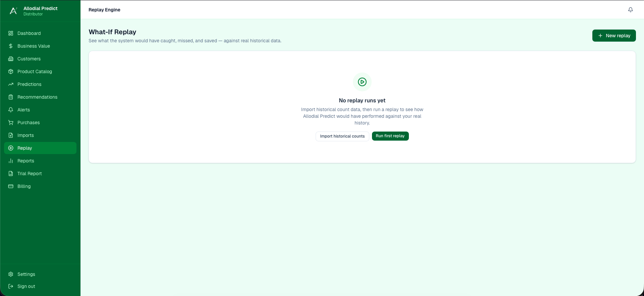Click the Billing credit card icon
Viewport: 644px width, 296px height.
(11, 186)
